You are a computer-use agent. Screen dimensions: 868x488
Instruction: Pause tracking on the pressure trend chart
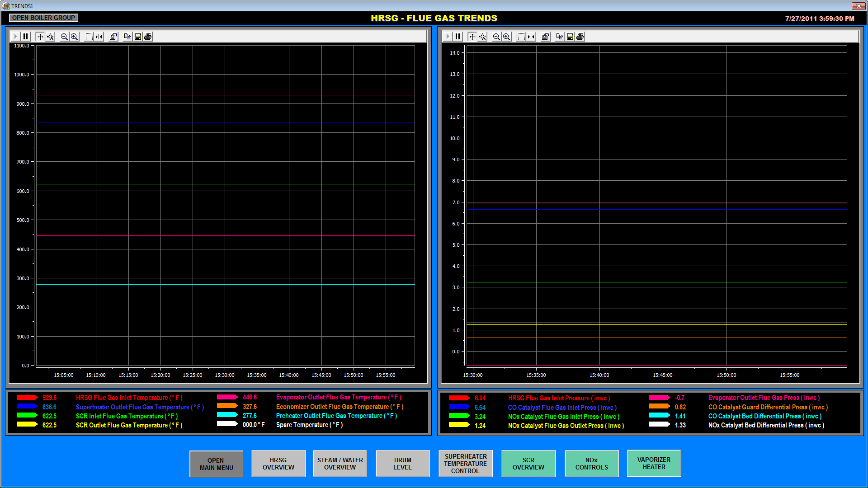[458, 37]
